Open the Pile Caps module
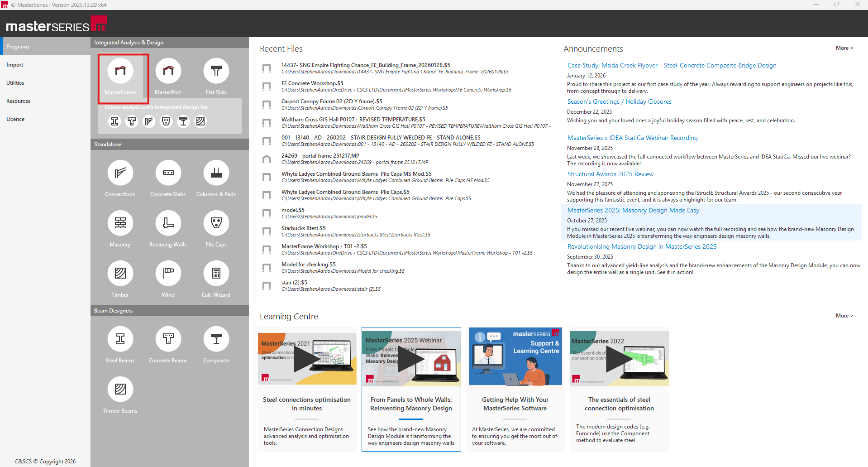Image resolution: width=868 pixels, height=467 pixels. (216, 223)
